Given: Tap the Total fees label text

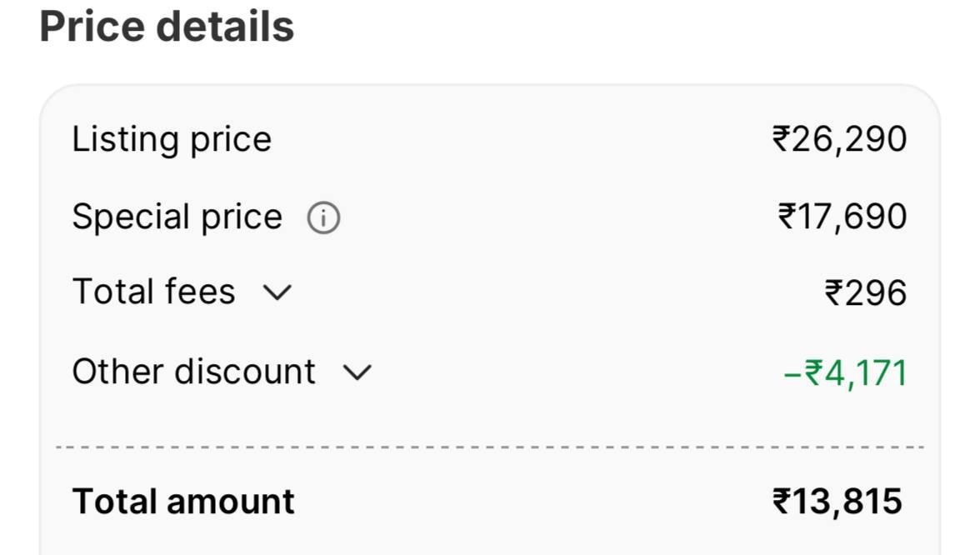Looking at the screenshot, I should tap(153, 292).
